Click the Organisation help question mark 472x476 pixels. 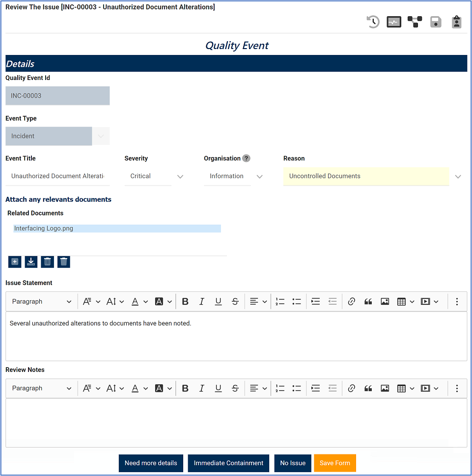point(247,158)
